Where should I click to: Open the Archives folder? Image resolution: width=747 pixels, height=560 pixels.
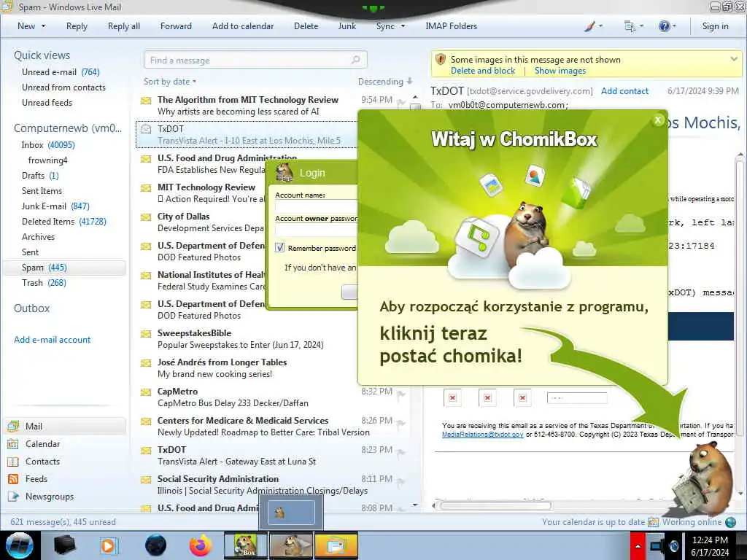click(x=38, y=237)
